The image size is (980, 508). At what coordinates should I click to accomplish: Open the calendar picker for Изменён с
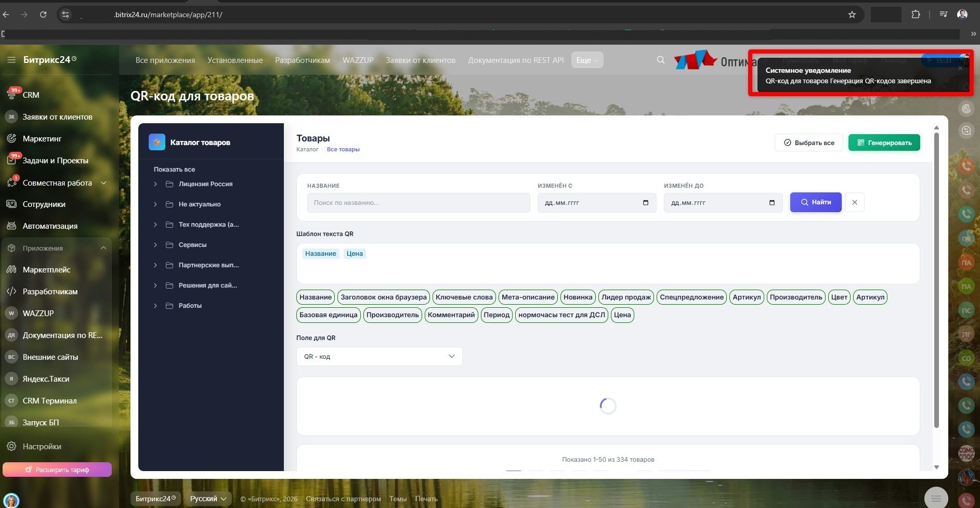646,203
